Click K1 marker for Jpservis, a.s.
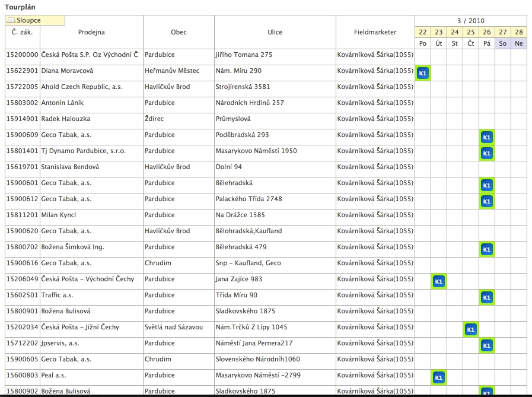 point(487,345)
